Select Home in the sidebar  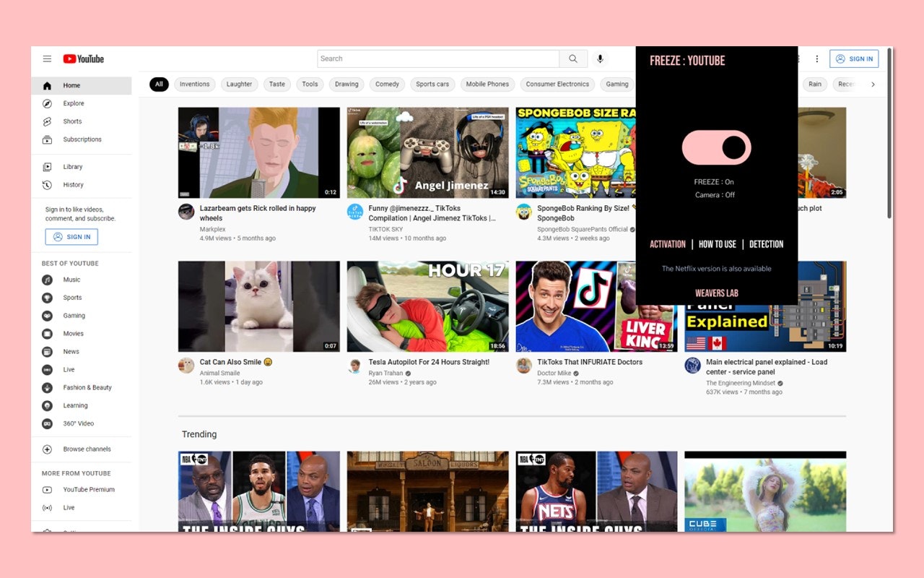(71, 85)
